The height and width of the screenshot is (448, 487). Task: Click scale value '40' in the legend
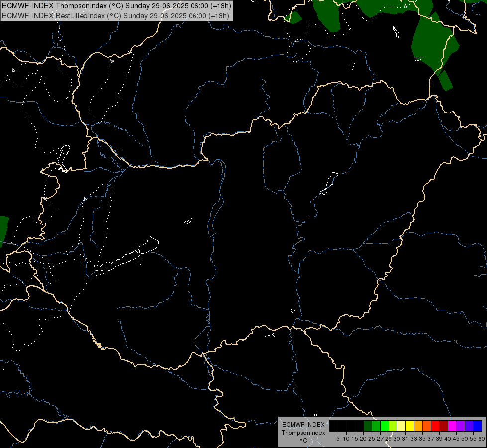coord(448,439)
